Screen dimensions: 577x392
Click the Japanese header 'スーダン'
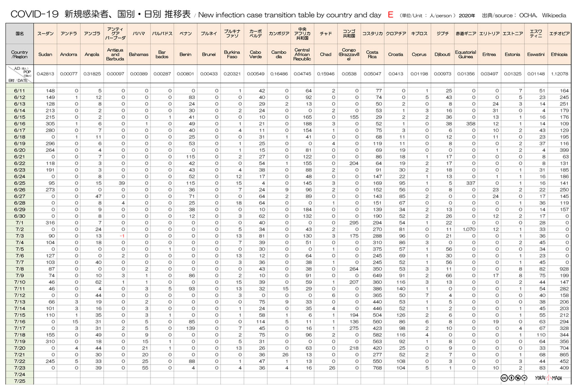pyautogui.click(x=45, y=34)
